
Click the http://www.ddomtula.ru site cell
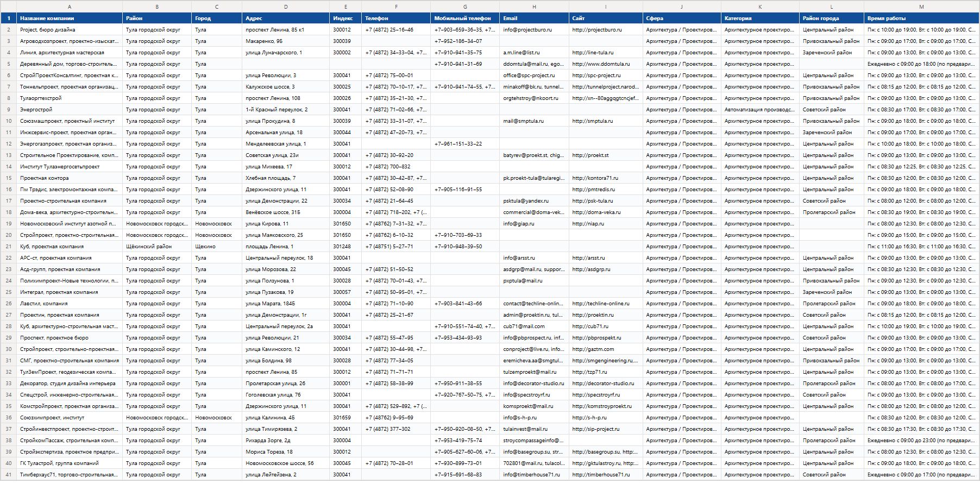[x=606, y=64]
